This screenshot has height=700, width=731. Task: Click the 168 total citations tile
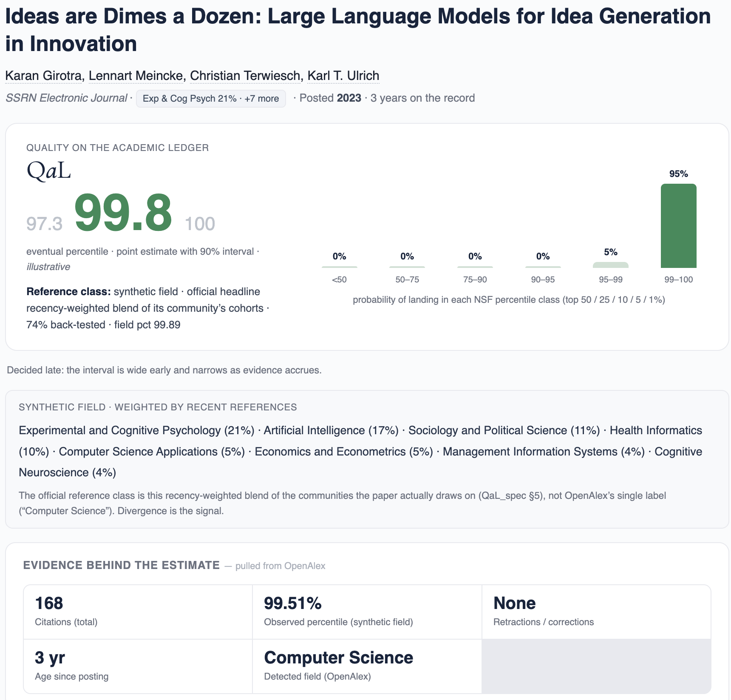(x=138, y=612)
